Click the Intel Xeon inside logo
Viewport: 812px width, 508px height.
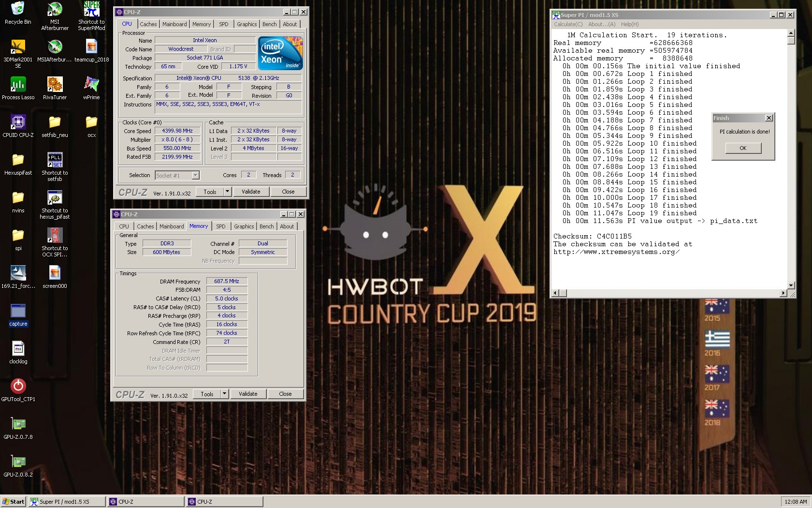click(280, 53)
